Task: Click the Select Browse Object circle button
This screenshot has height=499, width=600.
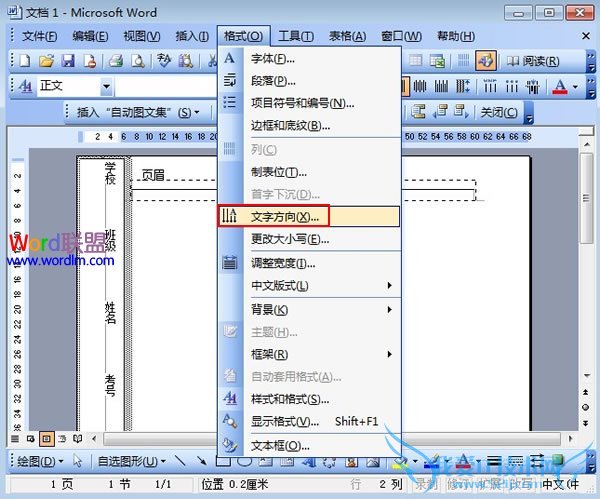Action: (x=585, y=407)
